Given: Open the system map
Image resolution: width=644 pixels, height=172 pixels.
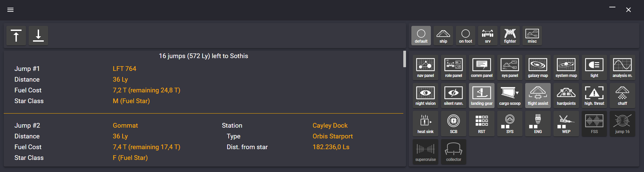Looking at the screenshot, I should 566,67.
